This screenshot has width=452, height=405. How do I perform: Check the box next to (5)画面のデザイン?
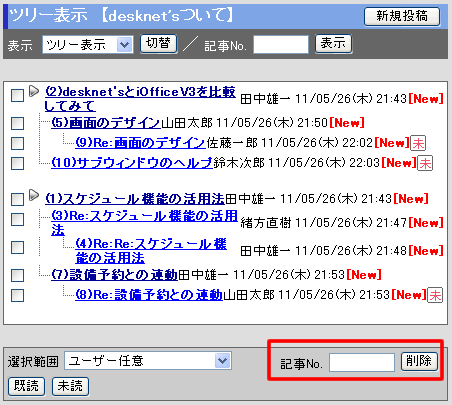pos(17,123)
